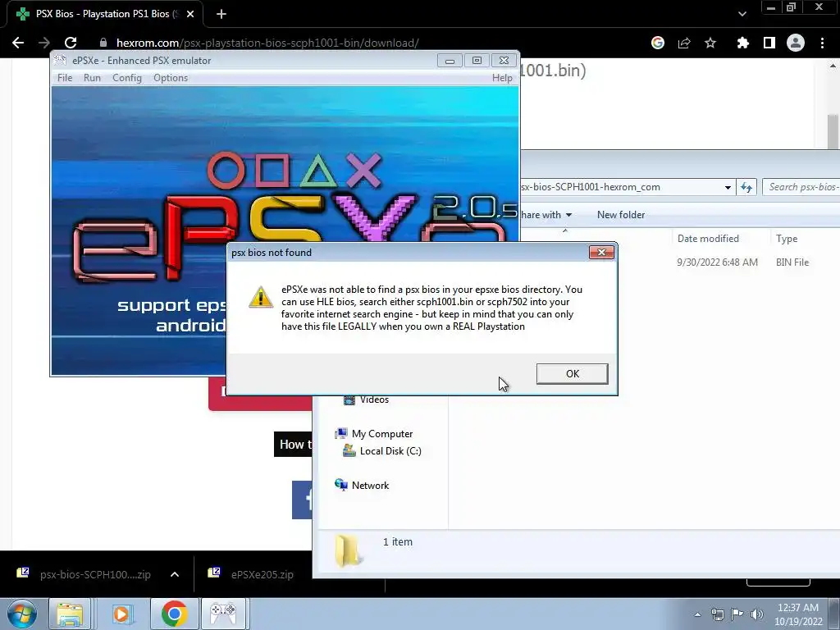
Task: Open a new Chrome tab
Action: click(221, 14)
